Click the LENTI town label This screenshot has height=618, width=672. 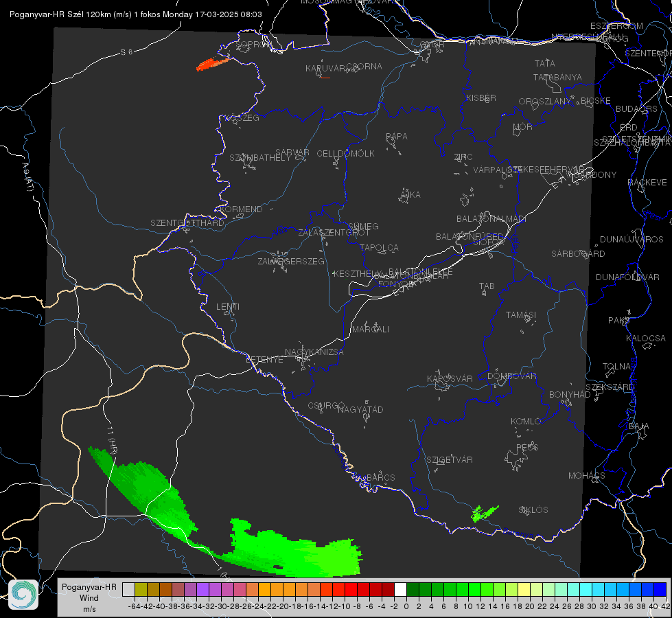pyautogui.click(x=228, y=307)
